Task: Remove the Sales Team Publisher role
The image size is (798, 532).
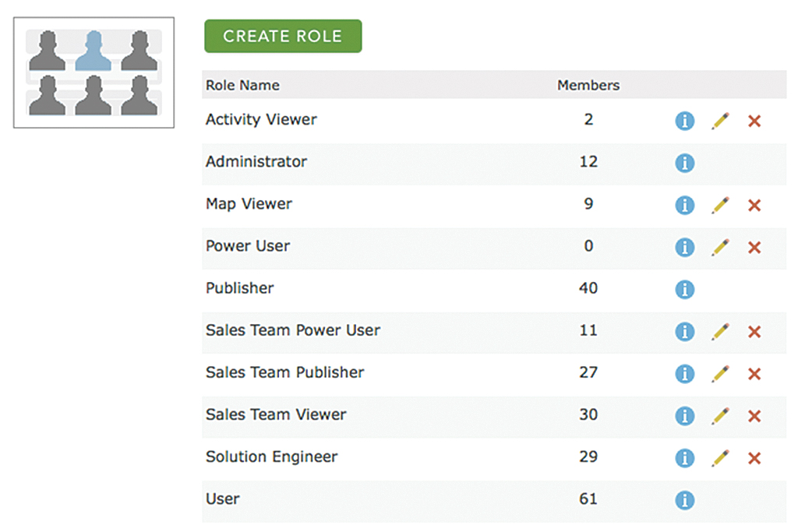Action: [x=754, y=374]
